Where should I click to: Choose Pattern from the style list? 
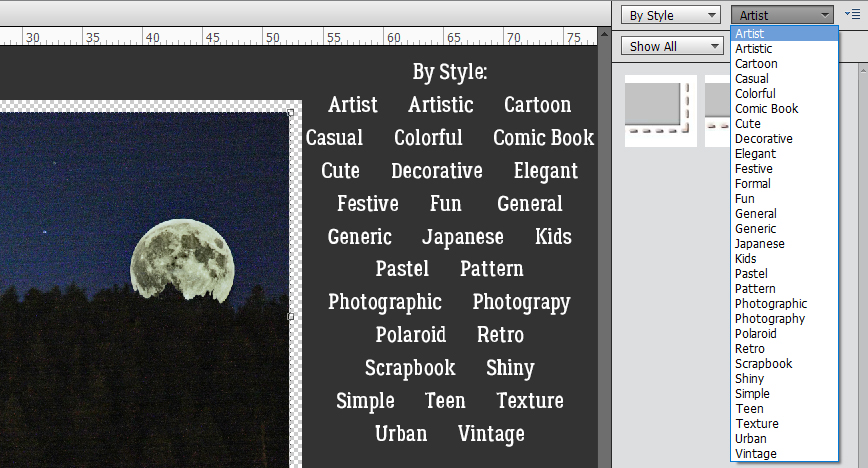[784, 288]
